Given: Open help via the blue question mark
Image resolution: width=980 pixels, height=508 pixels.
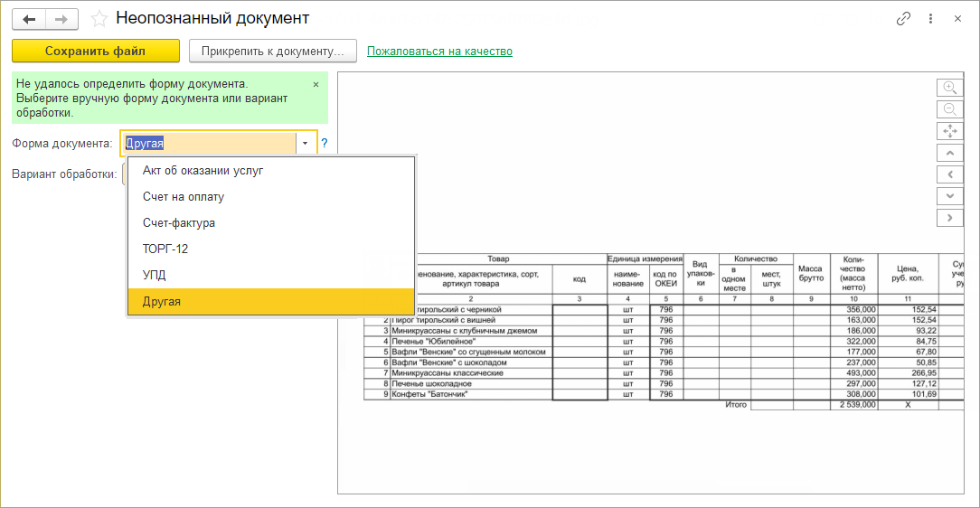Looking at the screenshot, I should coord(325,143).
